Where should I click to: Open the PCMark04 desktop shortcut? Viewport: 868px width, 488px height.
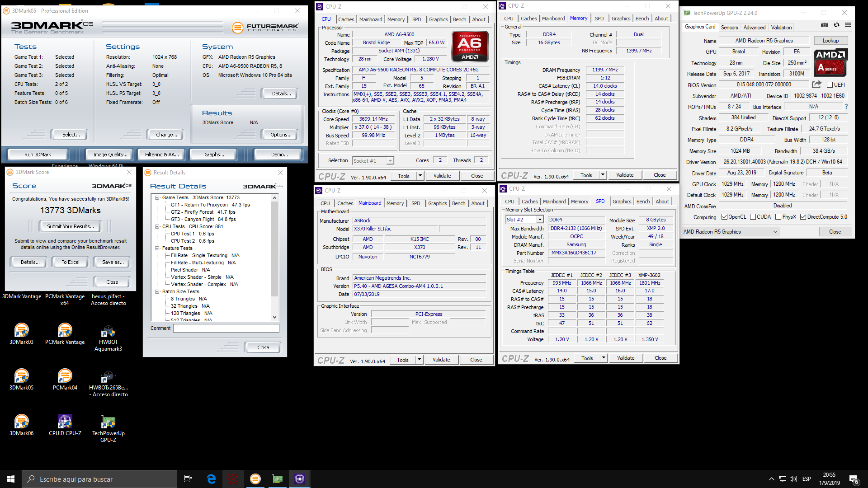[x=65, y=380]
